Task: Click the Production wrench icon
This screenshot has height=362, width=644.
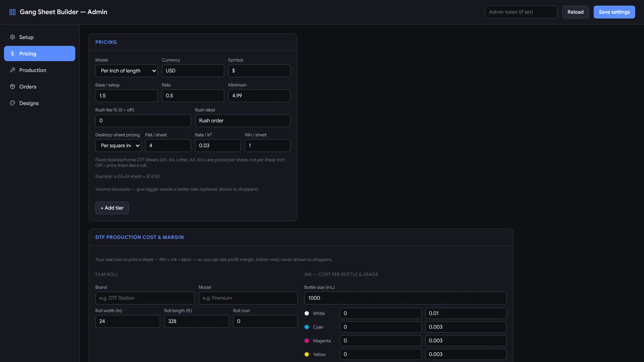Action: pos(12,70)
